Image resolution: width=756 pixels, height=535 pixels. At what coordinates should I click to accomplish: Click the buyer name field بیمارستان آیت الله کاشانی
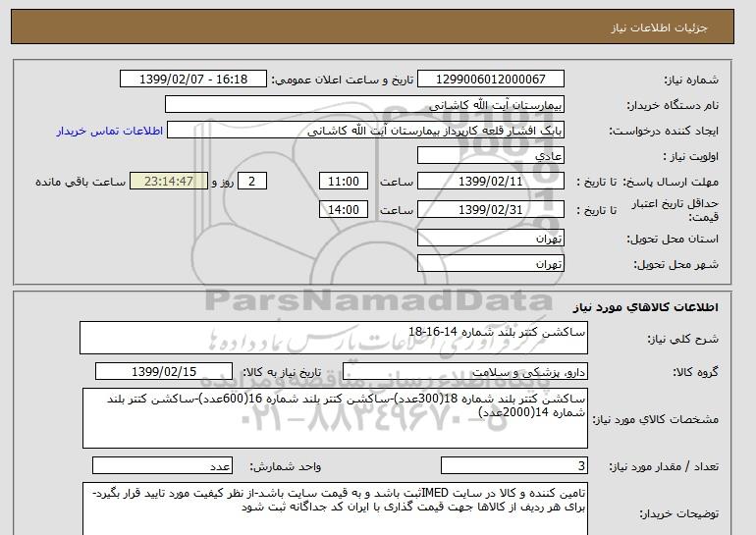pos(364,105)
